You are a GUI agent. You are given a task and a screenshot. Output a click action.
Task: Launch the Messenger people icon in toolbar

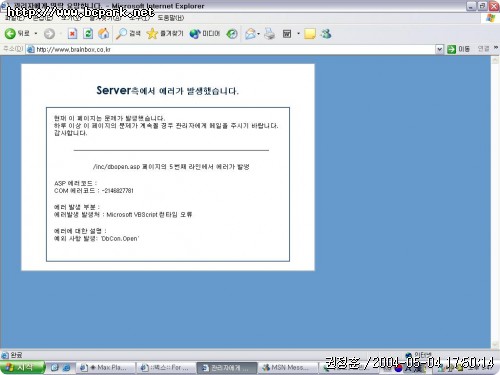click(x=326, y=33)
